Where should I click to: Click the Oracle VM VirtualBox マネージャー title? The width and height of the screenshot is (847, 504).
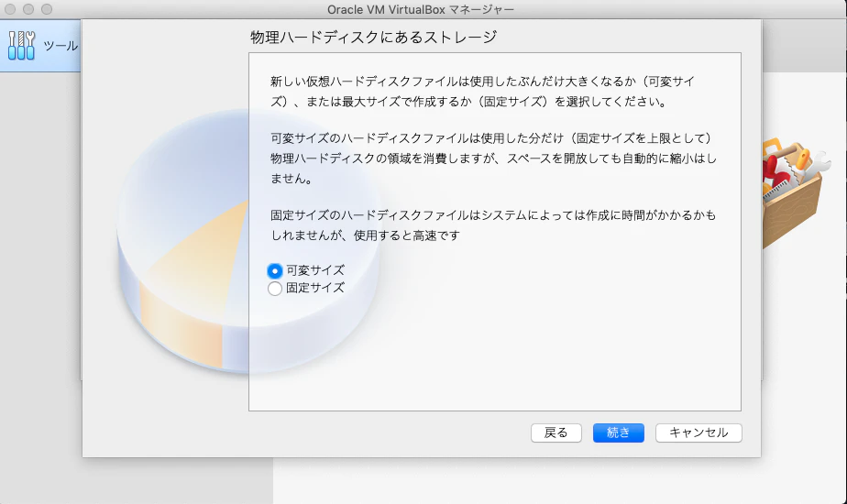420,10
